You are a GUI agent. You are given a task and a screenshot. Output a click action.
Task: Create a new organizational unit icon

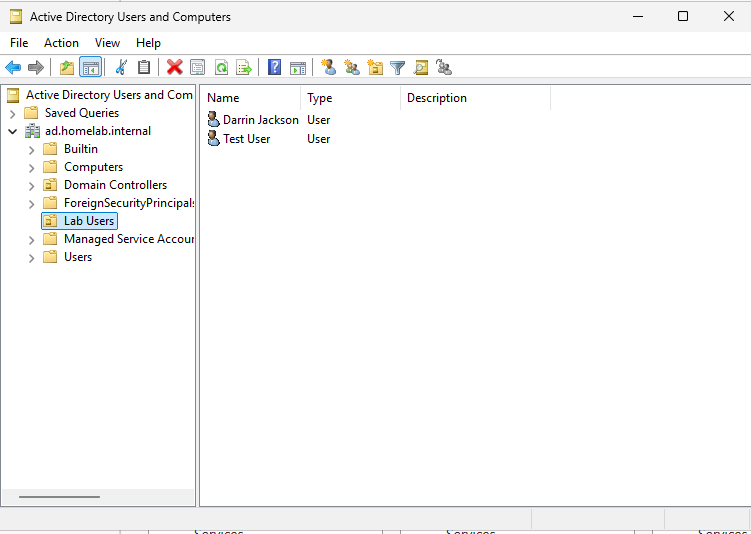pyautogui.click(x=375, y=68)
